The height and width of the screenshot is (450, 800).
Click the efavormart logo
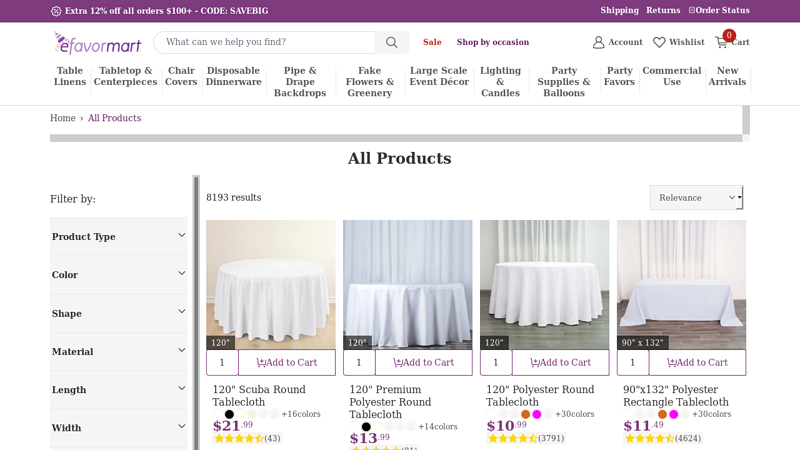(97, 43)
